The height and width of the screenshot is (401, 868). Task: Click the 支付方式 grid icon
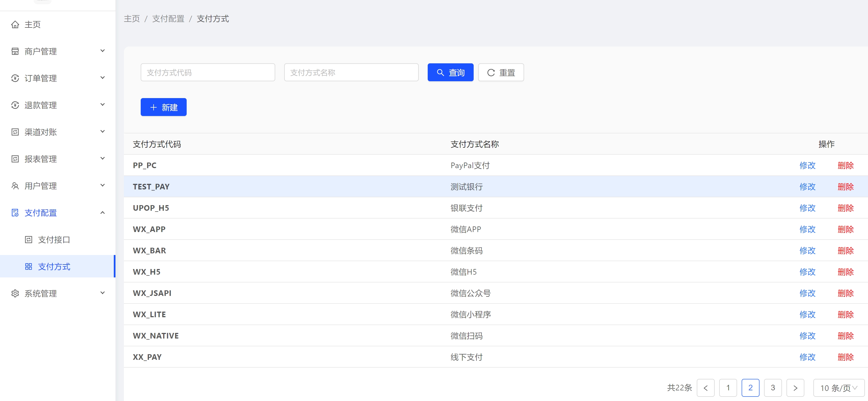(29, 267)
